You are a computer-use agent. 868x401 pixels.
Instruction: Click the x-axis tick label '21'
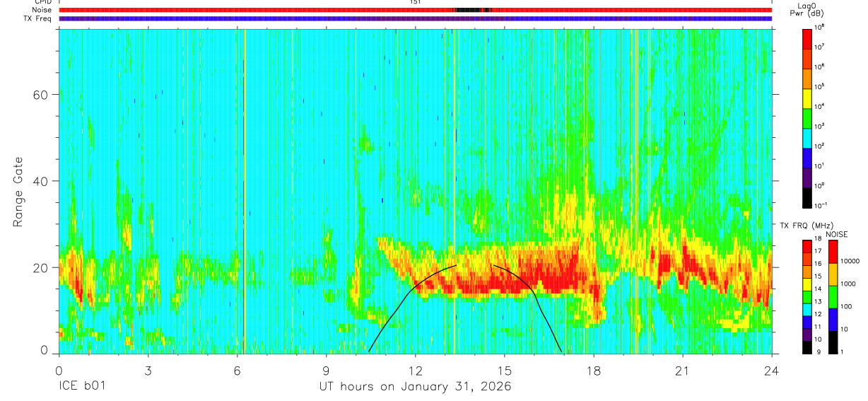point(683,370)
